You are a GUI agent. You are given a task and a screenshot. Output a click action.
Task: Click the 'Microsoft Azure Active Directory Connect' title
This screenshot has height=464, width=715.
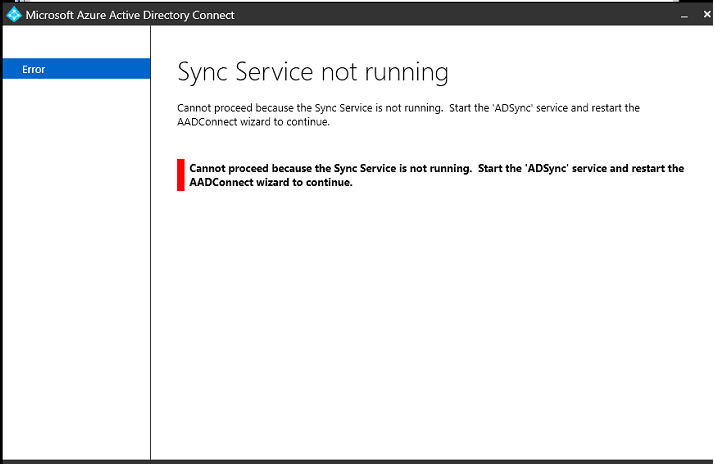(x=130, y=15)
